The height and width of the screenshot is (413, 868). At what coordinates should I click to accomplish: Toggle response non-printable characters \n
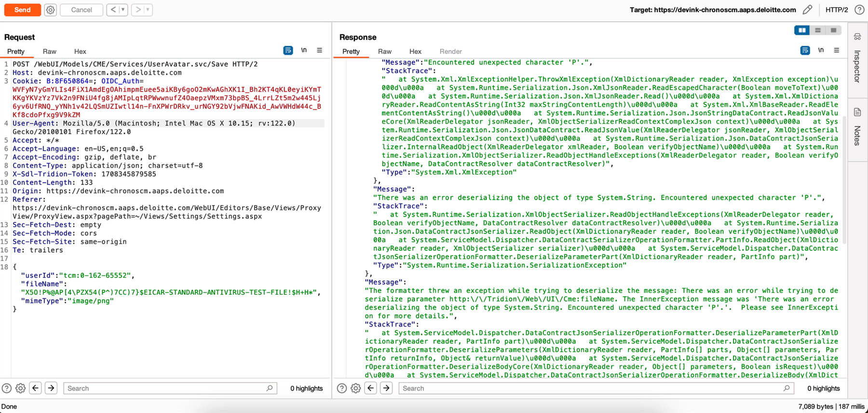coord(821,50)
